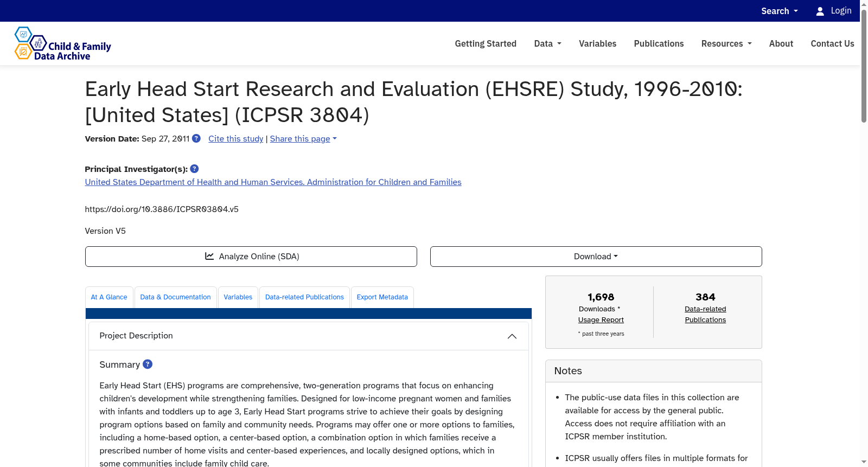Open Getting Started in navigation
Image resolution: width=868 pixels, height=467 pixels.
click(486, 43)
